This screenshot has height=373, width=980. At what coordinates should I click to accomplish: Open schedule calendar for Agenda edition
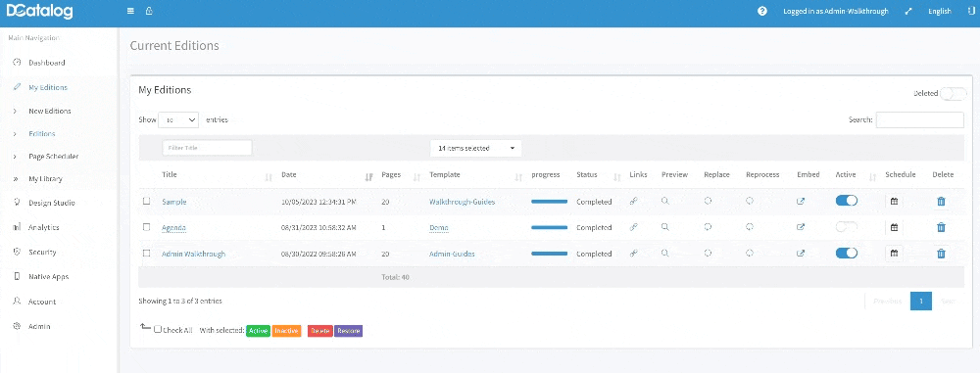(894, 227)
